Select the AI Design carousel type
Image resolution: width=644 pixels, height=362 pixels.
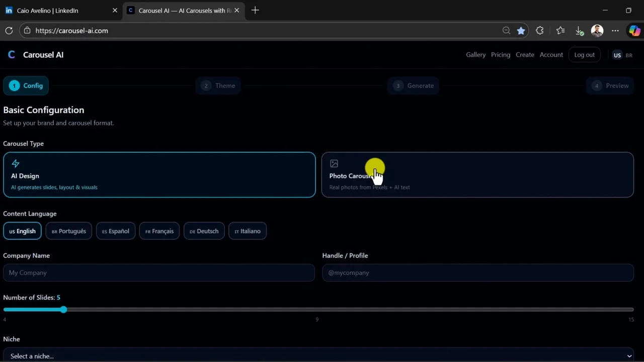click(x=159, y=175)
